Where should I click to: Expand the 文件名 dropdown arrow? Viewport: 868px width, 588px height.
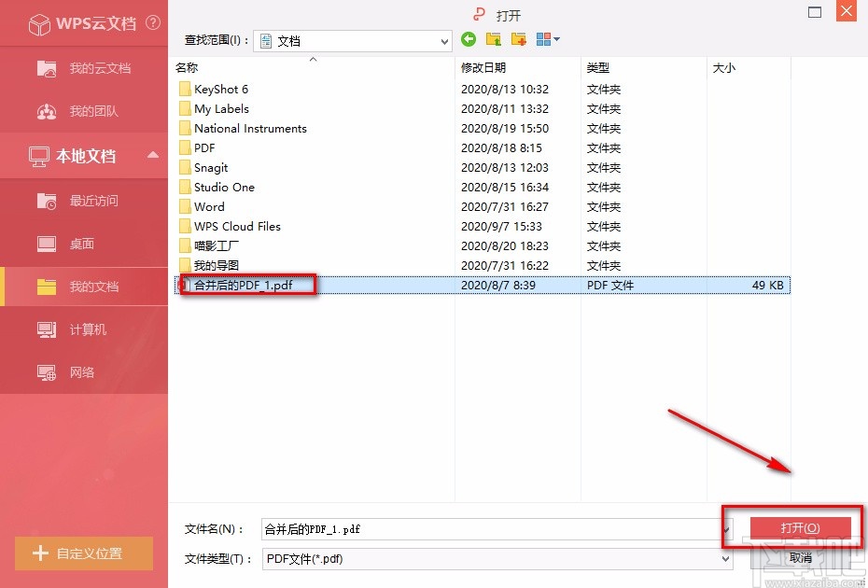pyautogui.click(x=729, y=528)
